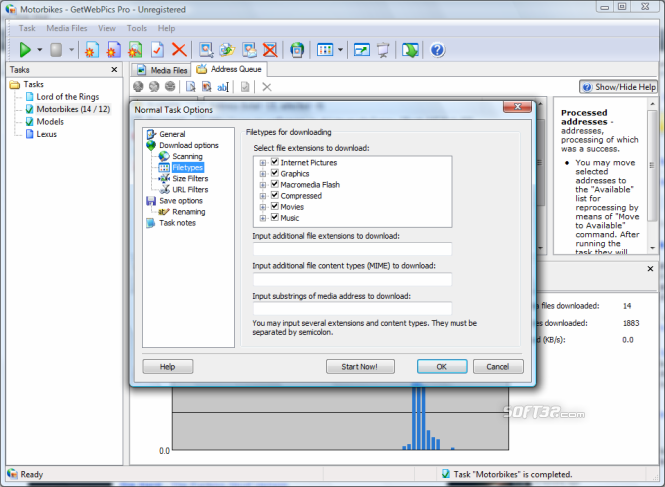
Task: Select the root Tasks folder
Action: pyautogui.click(x=33, y=84)
